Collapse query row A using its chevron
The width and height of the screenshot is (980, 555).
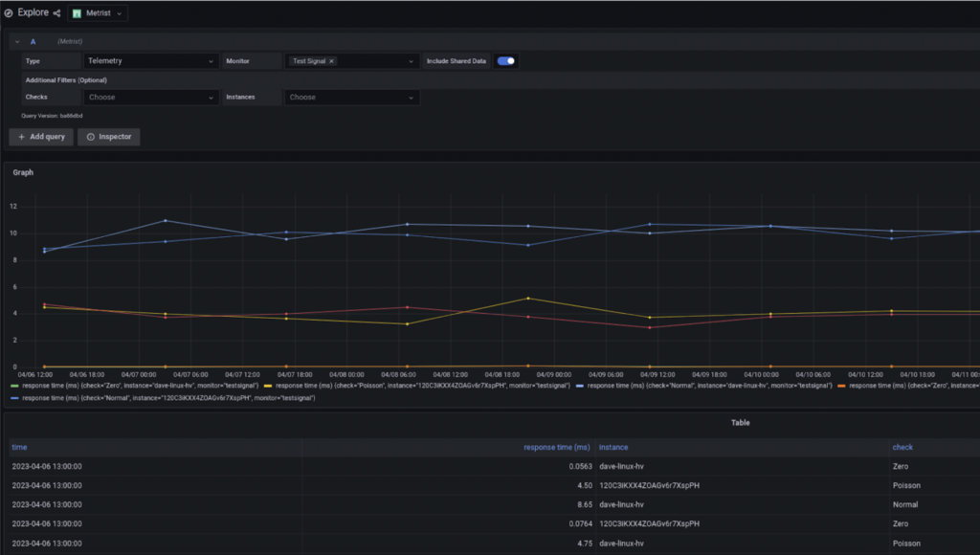pos(17,42)
